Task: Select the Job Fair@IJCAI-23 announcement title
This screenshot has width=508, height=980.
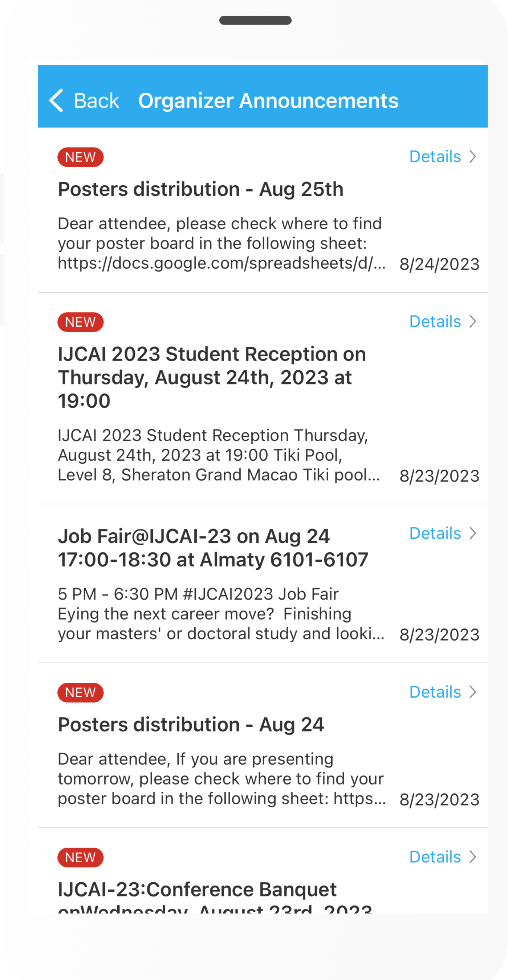Action: click(x=213, y=548)
